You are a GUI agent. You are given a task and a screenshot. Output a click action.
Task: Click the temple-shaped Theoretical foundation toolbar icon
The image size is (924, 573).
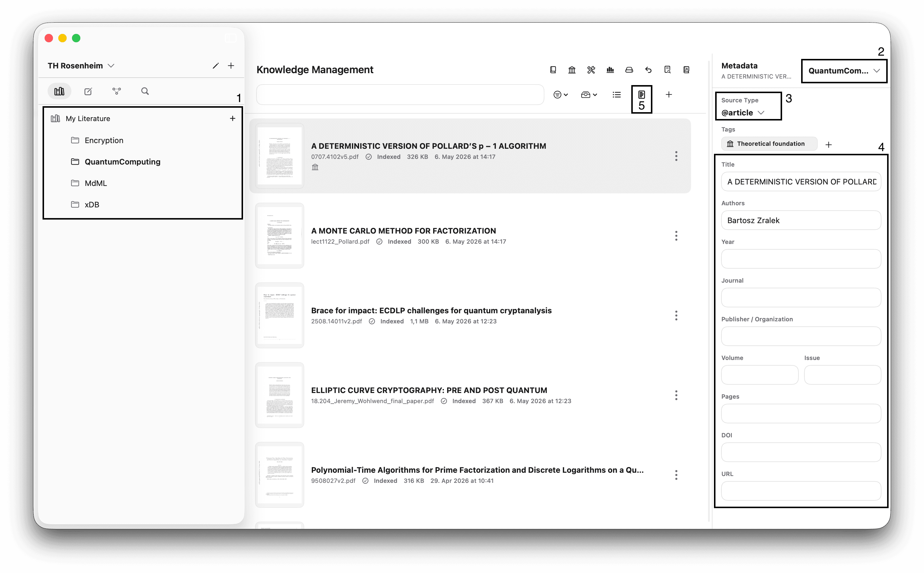point(572,70)
